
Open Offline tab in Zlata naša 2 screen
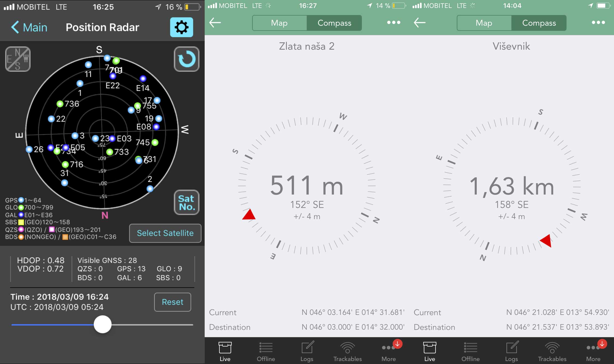tap(266, 351)
